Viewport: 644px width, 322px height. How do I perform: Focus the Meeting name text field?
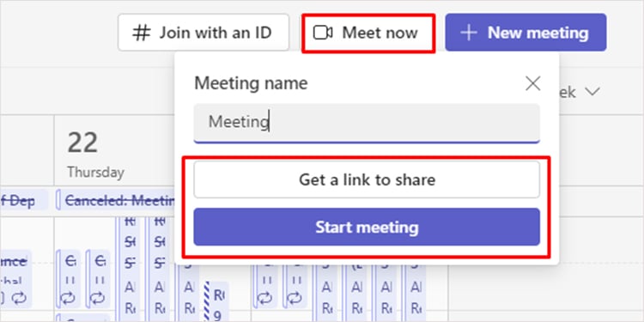[367, 123]
